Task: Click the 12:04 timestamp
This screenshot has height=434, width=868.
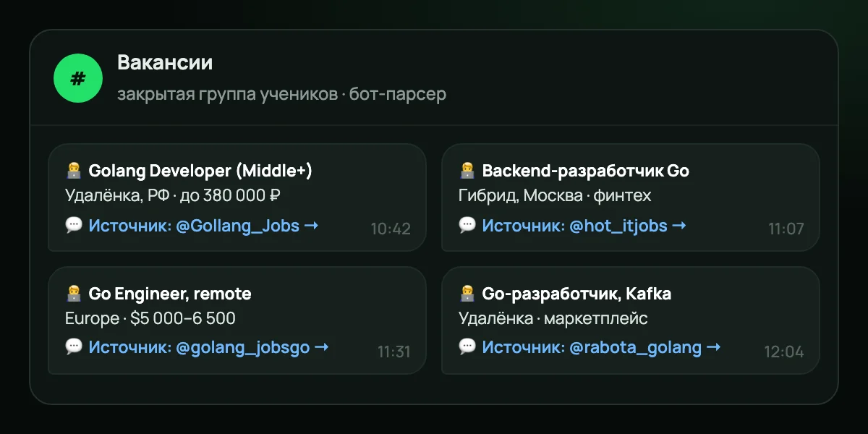Action: coord(784,352)
